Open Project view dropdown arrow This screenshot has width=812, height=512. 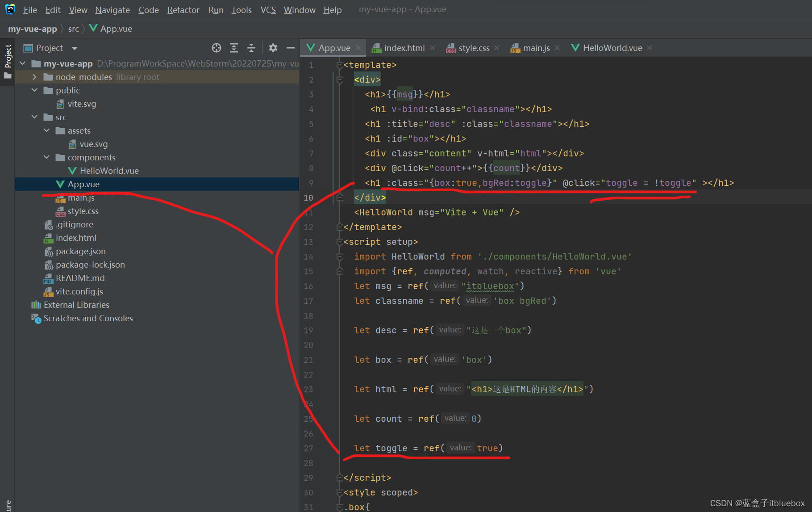coord(75,48)
